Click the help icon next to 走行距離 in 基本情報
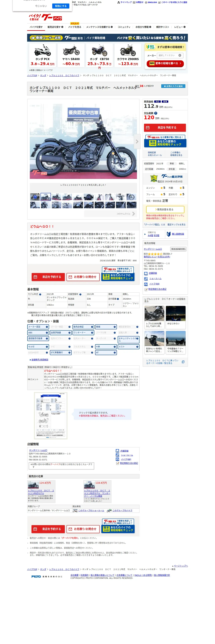Image resolution: width=215 pixels, height=644 pixels. [118, 299]
